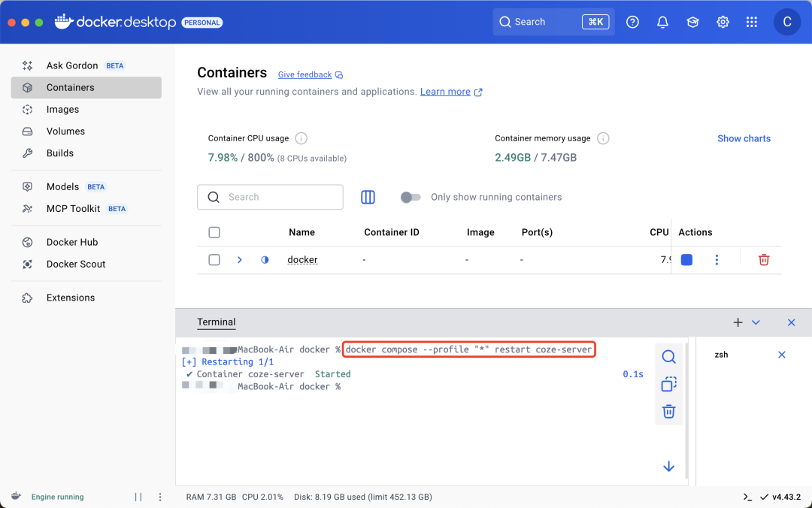Click the terminal search magnifier icon
Image resolution: width=812 pixels, height=508 pixels.
click(668, 357)
